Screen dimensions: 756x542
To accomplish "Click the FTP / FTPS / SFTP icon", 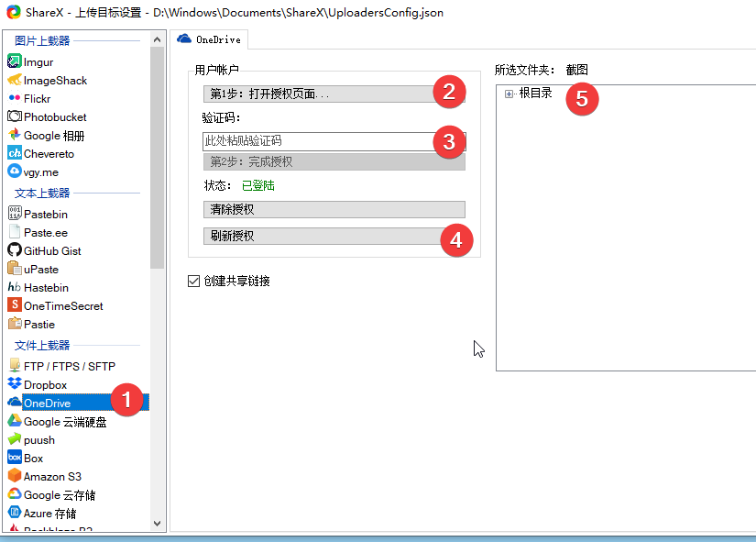I will point(15,366).
